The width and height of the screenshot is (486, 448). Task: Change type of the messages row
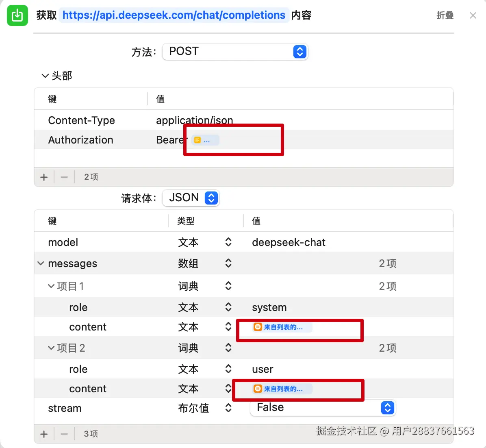tap(228, 263)
